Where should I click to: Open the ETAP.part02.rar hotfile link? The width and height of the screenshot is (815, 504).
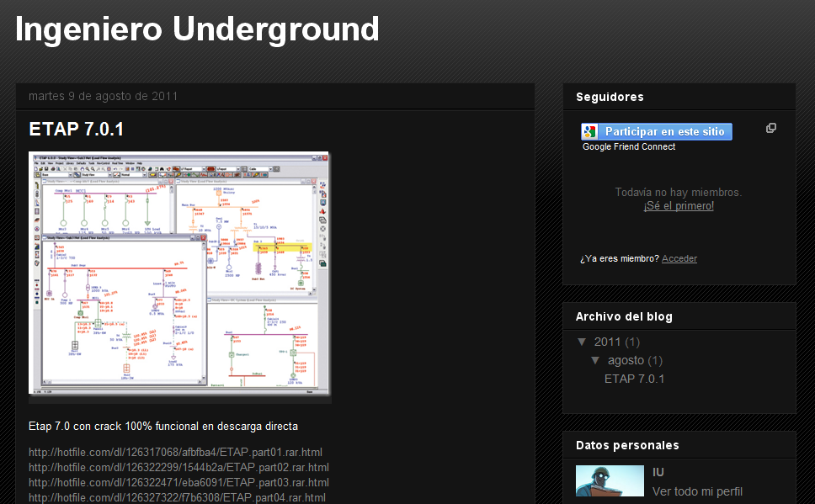[178, 467]
